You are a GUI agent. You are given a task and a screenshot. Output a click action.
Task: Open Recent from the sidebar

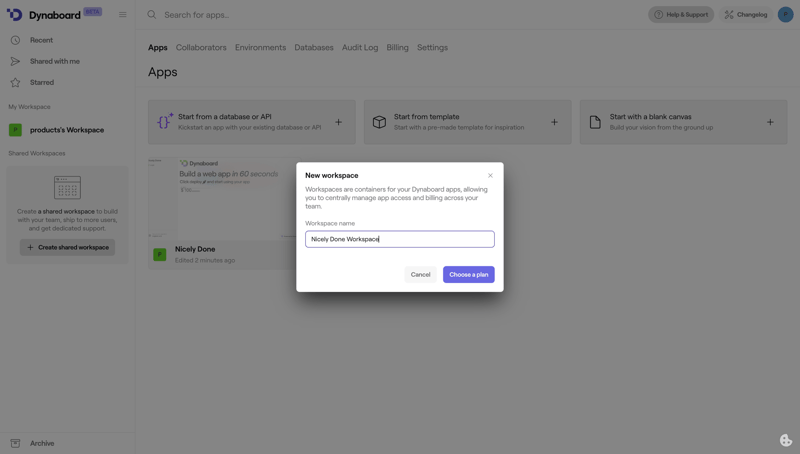point(41,40)
